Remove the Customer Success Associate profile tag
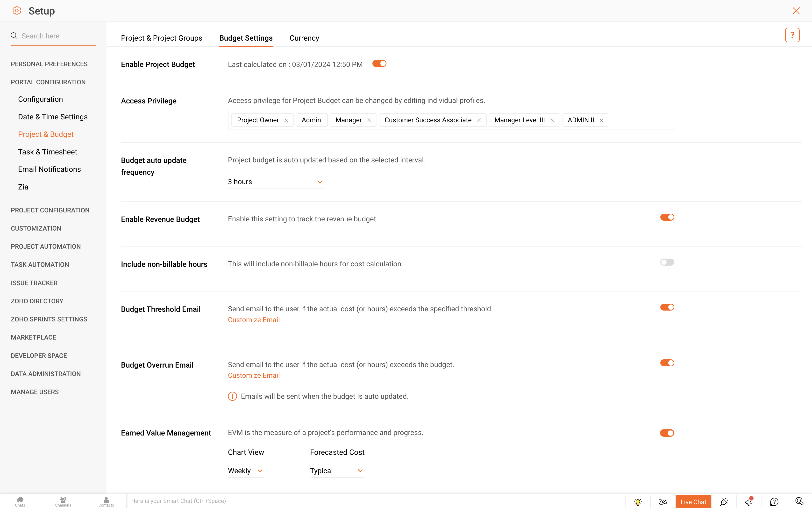812x508 pixels. pos(479,120)
